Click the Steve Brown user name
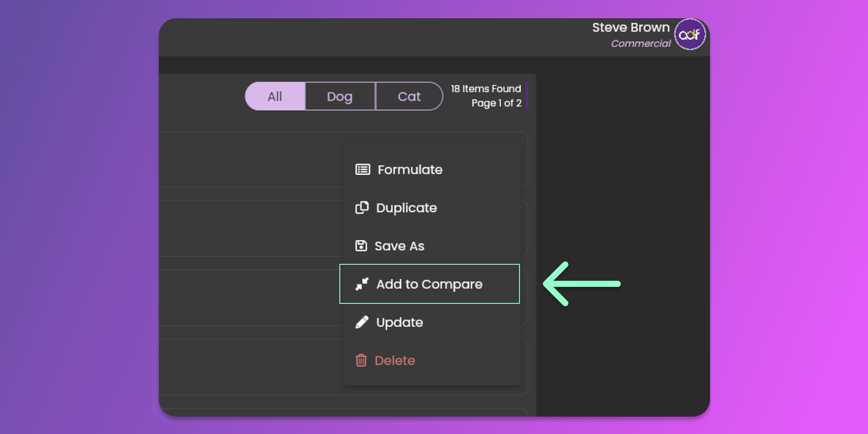The height and width of the screenshot is (434, 868). pyautogui.click(x=631, y=27)
